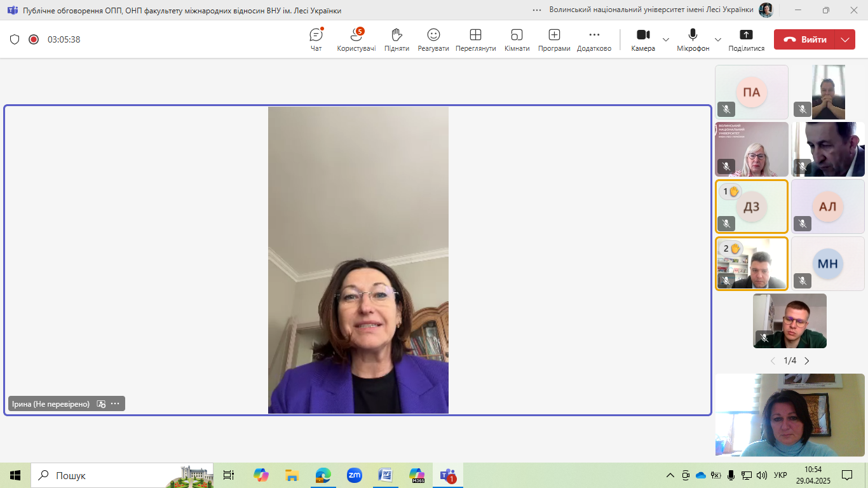
Task: Select the ДЗ participant tile with raised hand
Action: pos(752,207)
